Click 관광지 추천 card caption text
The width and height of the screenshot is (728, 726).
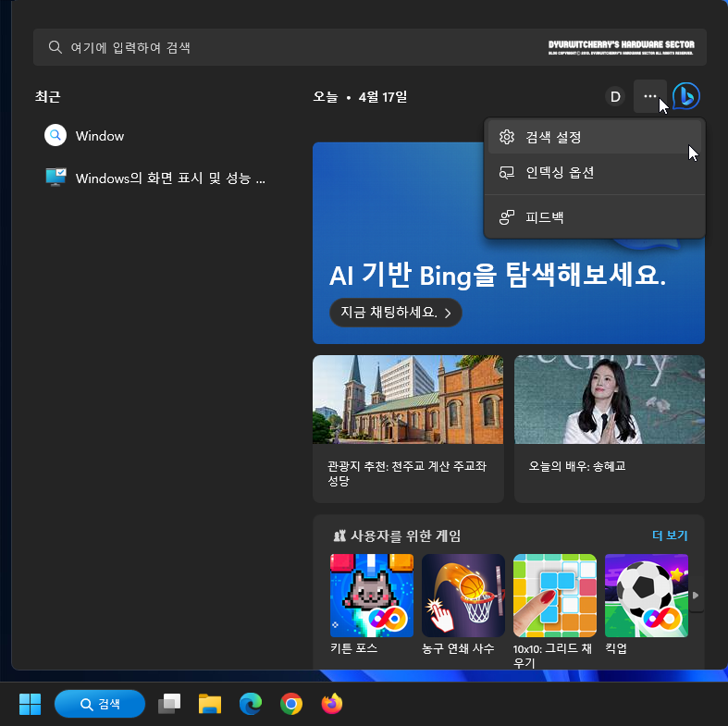(407, 473)
